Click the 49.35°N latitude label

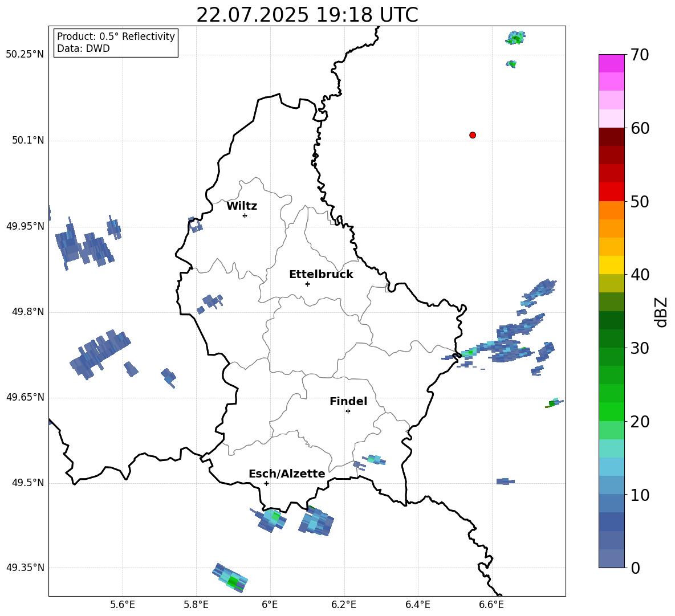(x=25, y=568)
